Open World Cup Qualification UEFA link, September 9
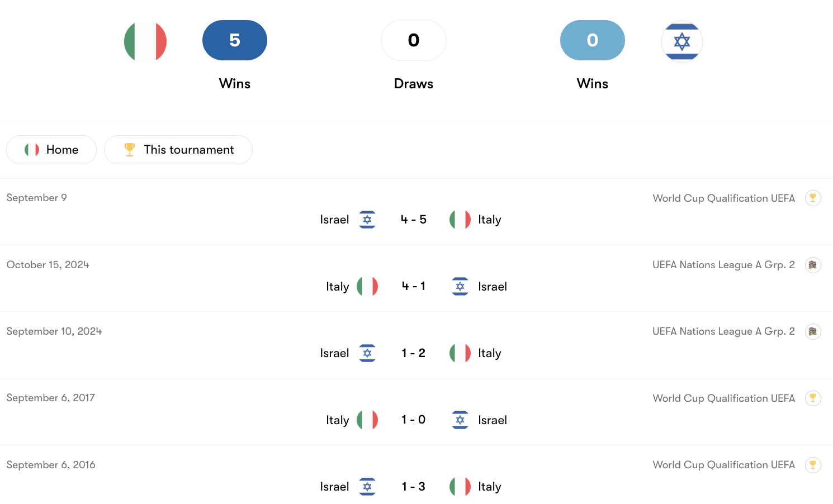The width and height of the screenshot is (833, 504). (723, 198)
